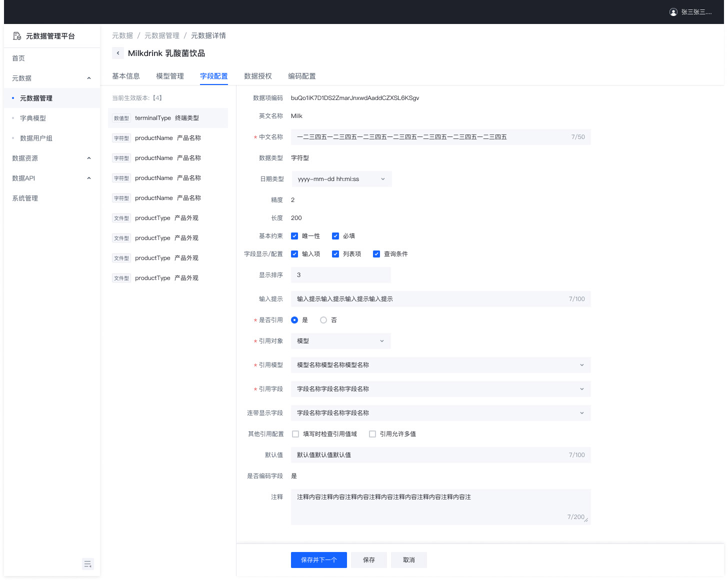The height and width of the screenshot is (581, 728).
Task: Click the 保存并下一个 button
Action: 319,560
